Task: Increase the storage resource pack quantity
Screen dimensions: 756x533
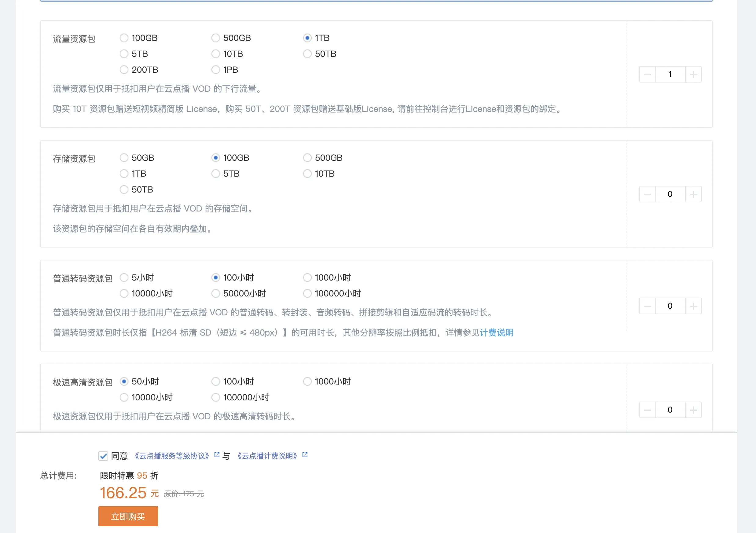Action: [693, 194]
